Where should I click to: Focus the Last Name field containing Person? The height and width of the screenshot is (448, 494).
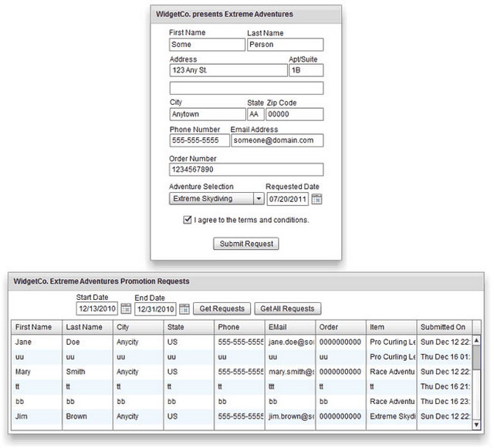(x=285, y=45)
